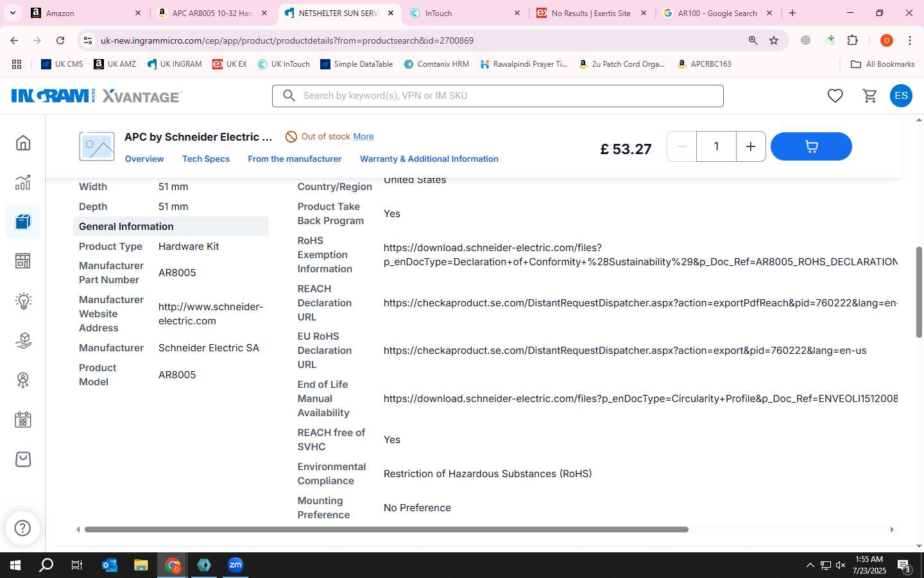Screen dimensions: 924x578
Task: Open the EU RoHS Declaration URL link
Action: [625, 351]
